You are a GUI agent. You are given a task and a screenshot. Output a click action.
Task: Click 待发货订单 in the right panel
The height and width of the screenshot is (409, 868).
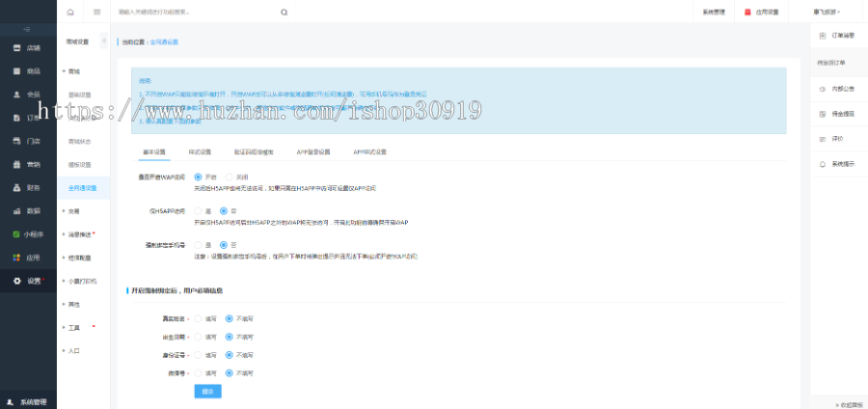pos(831,63)
